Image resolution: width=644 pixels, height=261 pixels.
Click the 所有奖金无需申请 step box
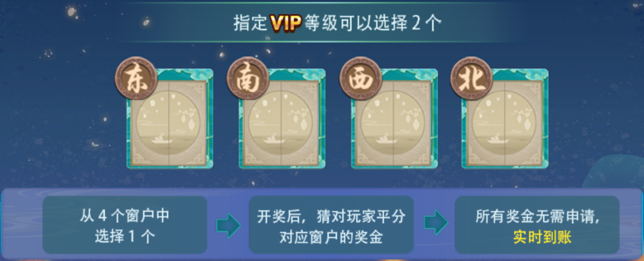pyautogui.click(x=537, y=224)
